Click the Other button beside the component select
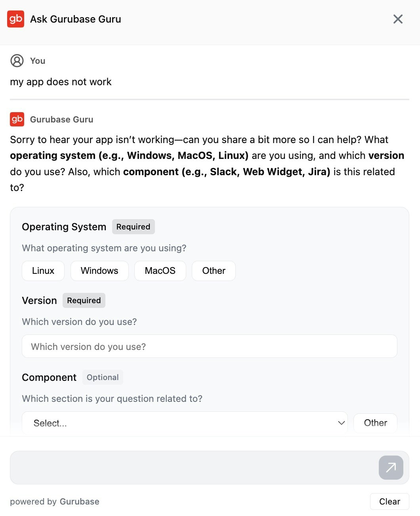Image resolution: width=420 pixels, height=516 pixels. (x=375, y=423)
